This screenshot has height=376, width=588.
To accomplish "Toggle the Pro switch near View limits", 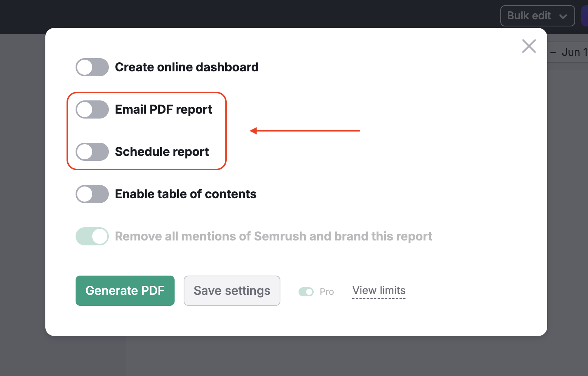I will tap(306, 291).
